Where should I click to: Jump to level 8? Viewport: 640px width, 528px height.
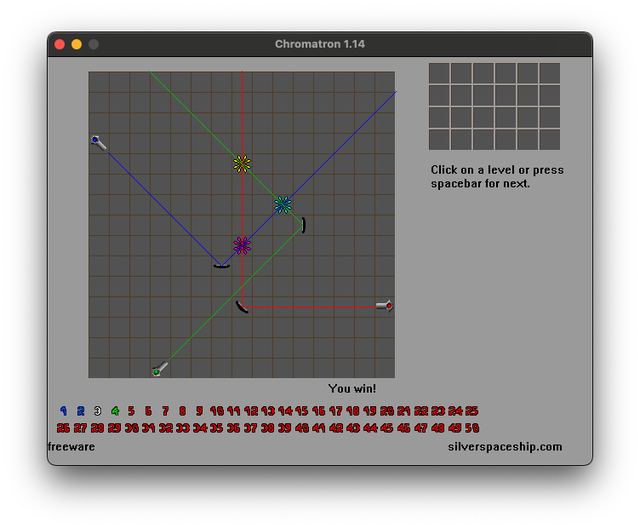(x=182, y=410)
